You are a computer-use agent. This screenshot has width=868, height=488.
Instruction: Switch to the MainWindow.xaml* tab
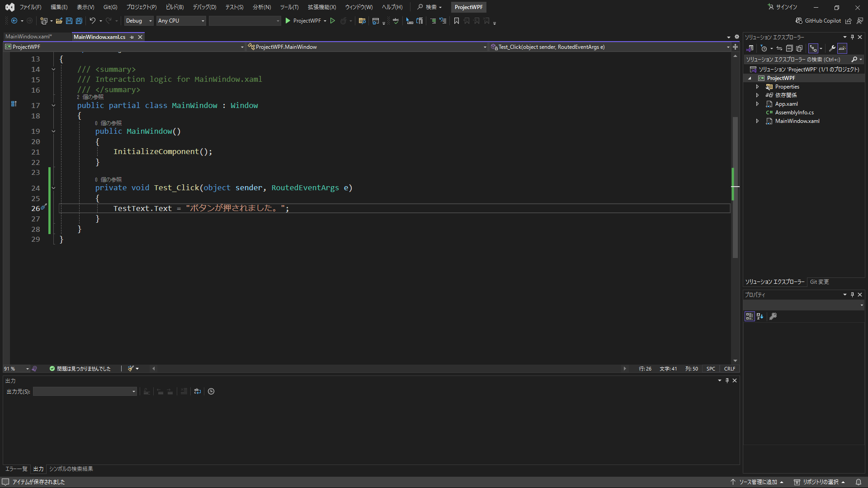(28, 37)
